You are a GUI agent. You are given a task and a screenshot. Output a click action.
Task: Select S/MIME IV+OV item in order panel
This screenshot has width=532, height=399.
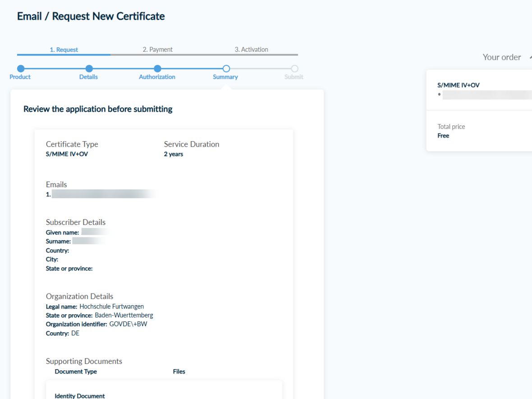click(459, 85)
